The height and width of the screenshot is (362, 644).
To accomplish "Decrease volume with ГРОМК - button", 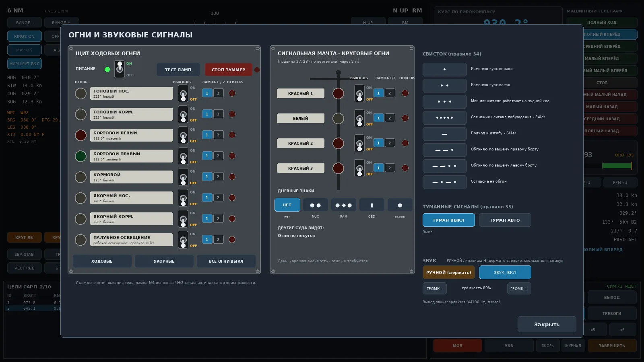I will tap(434, 288).
